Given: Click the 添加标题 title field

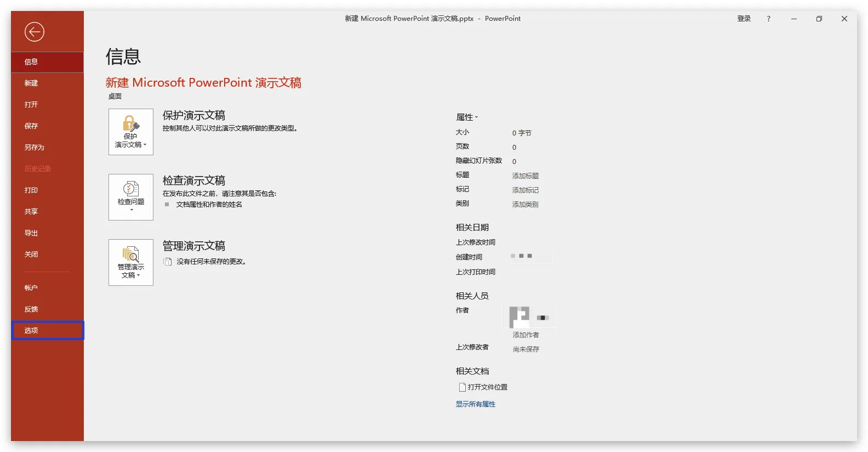Looking at the screenshot, I should tap(525, 176).
